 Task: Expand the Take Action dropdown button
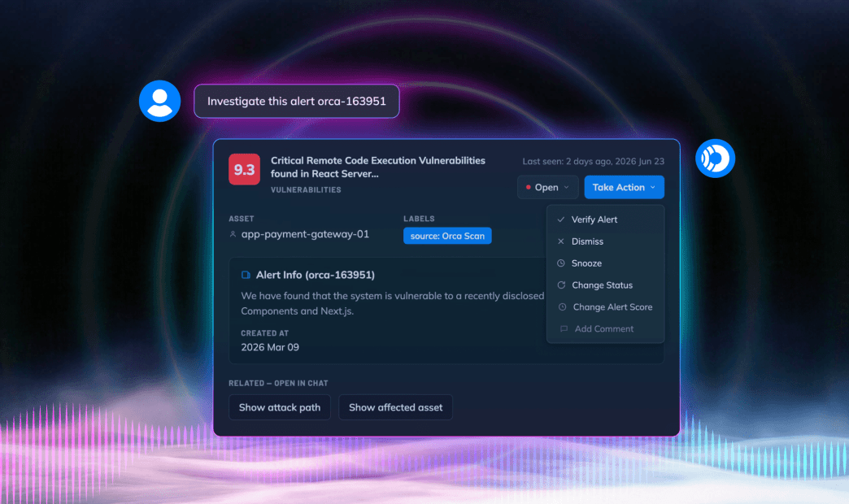(x=625, y=187)
